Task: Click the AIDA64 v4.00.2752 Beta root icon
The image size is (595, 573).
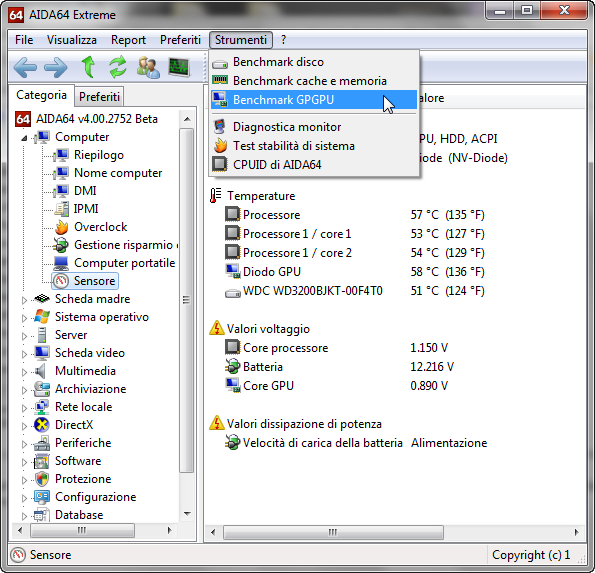Action: coord(23,119)
